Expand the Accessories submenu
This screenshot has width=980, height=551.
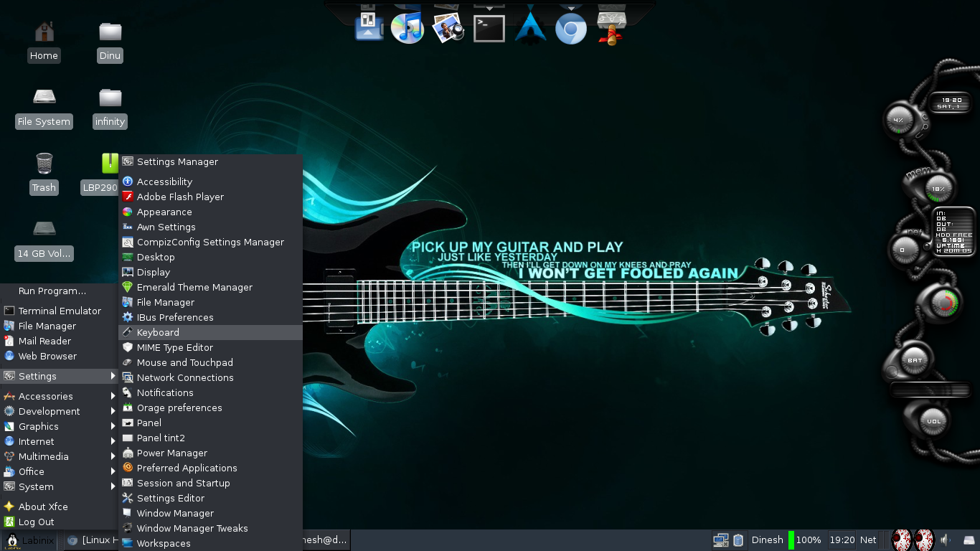click(x=59, y=396)
